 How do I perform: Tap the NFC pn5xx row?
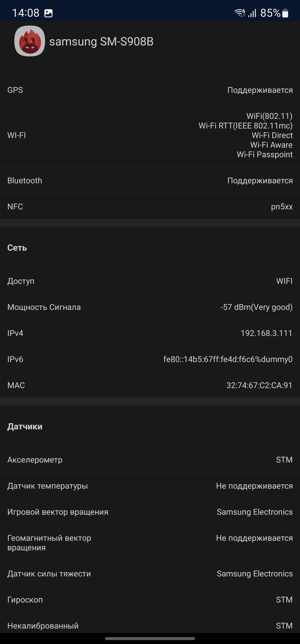[150, 206]
